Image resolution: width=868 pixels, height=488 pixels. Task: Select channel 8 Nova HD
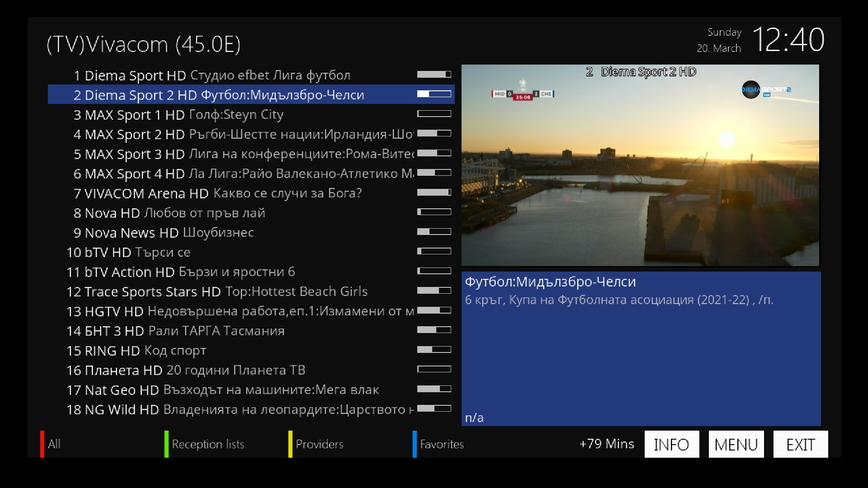point(251,212)
